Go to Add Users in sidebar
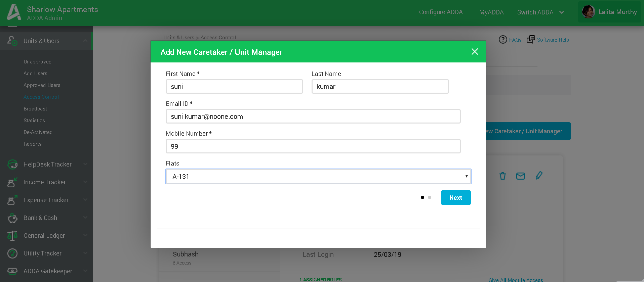644x282 pixels. (x=35, y=74)
